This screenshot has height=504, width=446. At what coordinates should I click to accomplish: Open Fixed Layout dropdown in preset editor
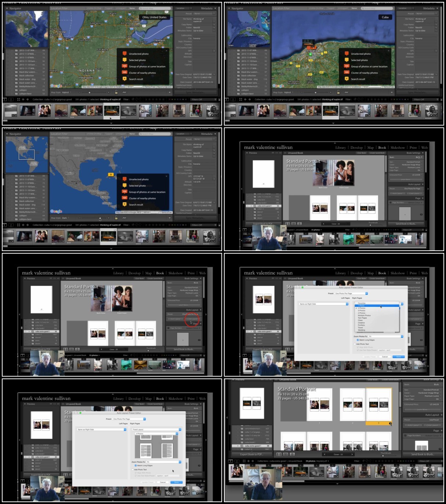[x=156, y=429]
